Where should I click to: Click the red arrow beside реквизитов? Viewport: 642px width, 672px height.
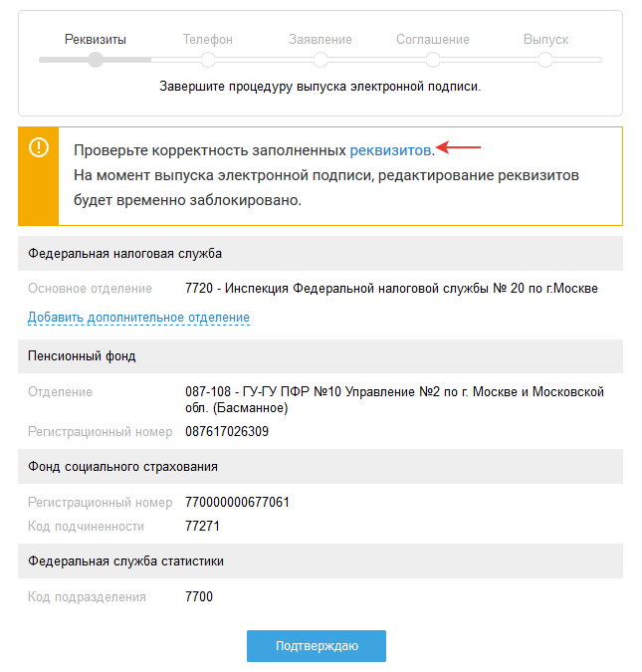click(459, 148)
